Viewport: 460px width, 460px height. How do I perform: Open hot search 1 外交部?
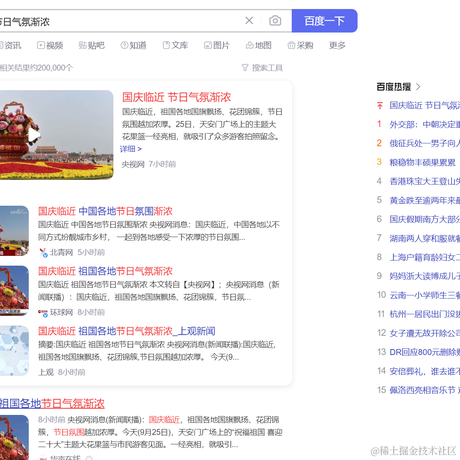coord(425,125)
